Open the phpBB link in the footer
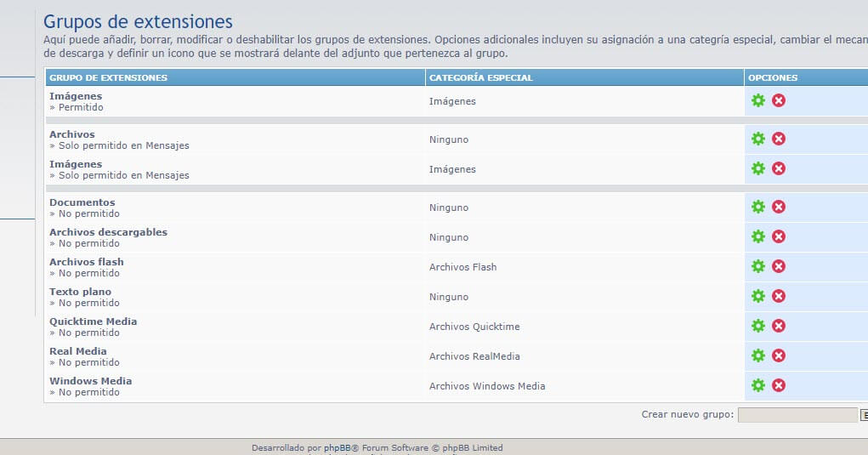This screenshot has height=455, width=868. tap(335, 448)
